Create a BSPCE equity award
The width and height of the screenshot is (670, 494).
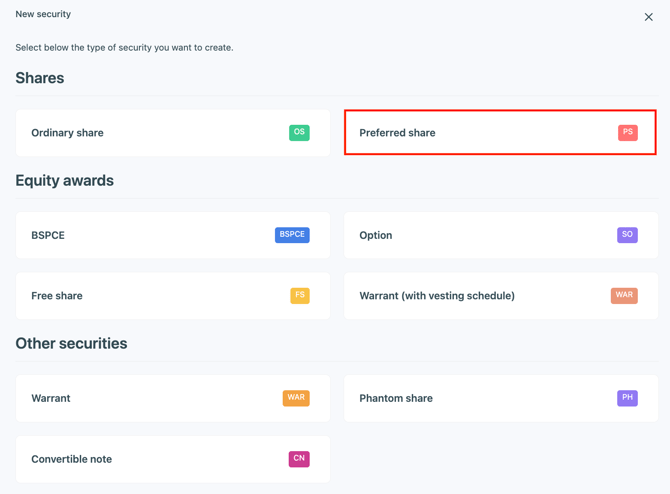point(150,236)
